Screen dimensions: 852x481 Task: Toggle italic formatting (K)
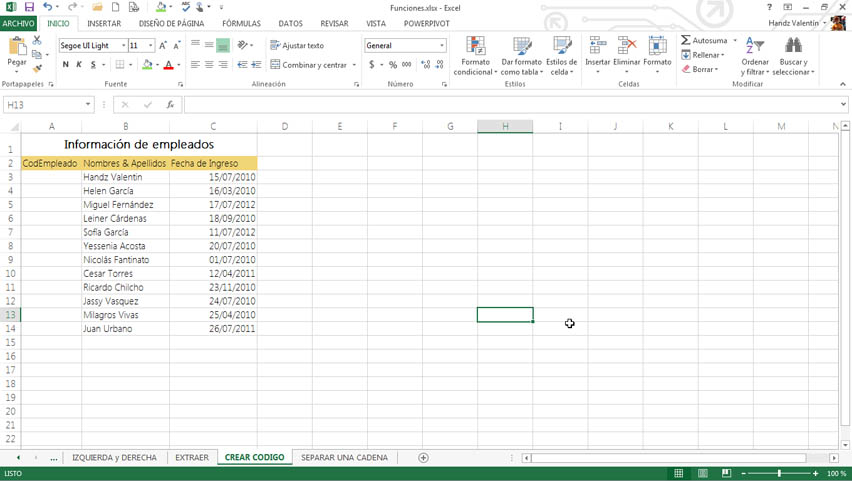pos(79,65)
